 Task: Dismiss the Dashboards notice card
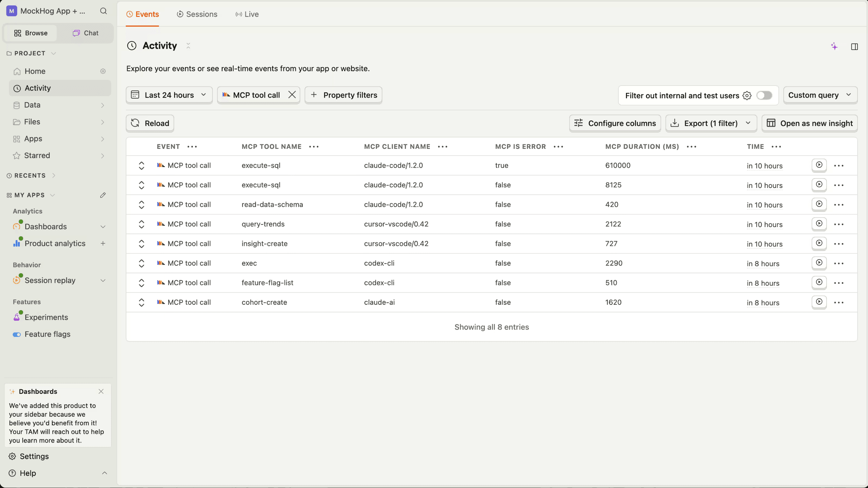tap(101, 391)
